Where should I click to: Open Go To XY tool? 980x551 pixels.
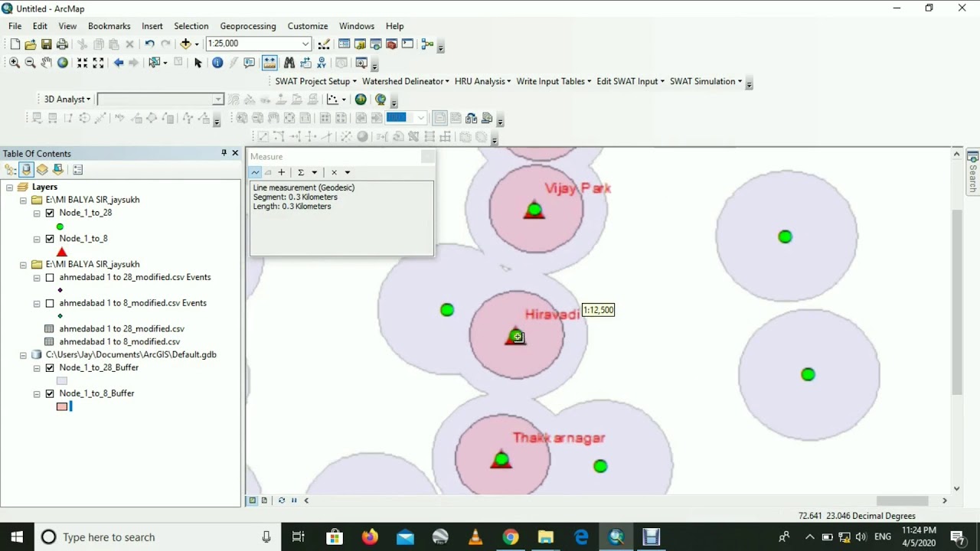pos(322,63)
